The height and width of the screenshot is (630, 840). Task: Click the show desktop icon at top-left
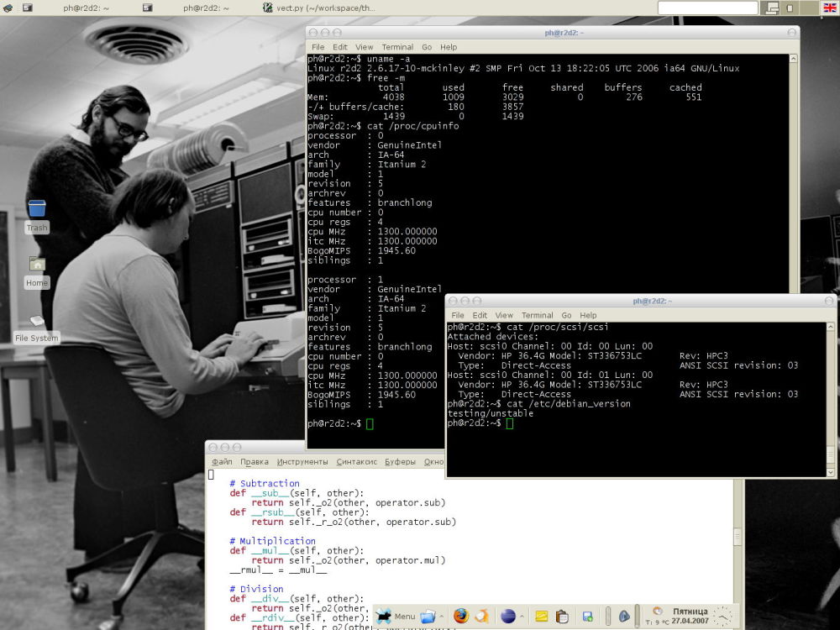pyautogui.click(x=8, y=8)
